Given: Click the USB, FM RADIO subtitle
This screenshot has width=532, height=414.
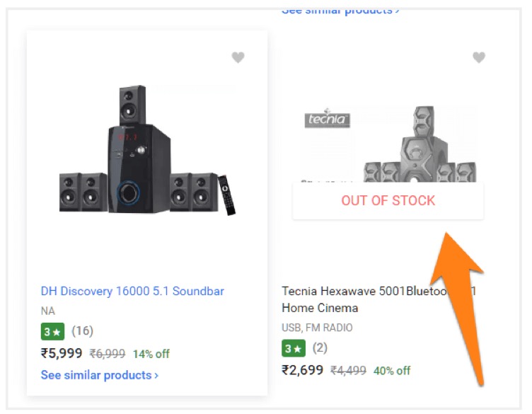Looking at the screenshot, I should 317,328.
